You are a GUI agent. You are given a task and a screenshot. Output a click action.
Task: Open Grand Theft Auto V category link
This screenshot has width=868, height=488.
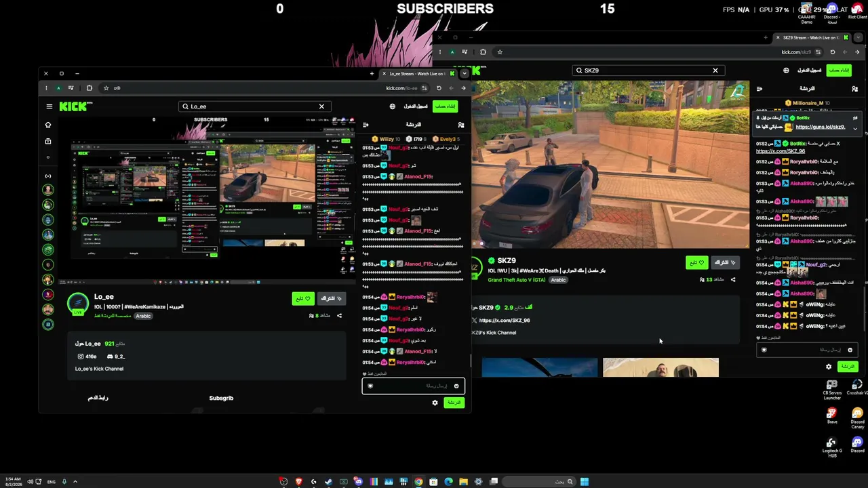click(517, 280)
